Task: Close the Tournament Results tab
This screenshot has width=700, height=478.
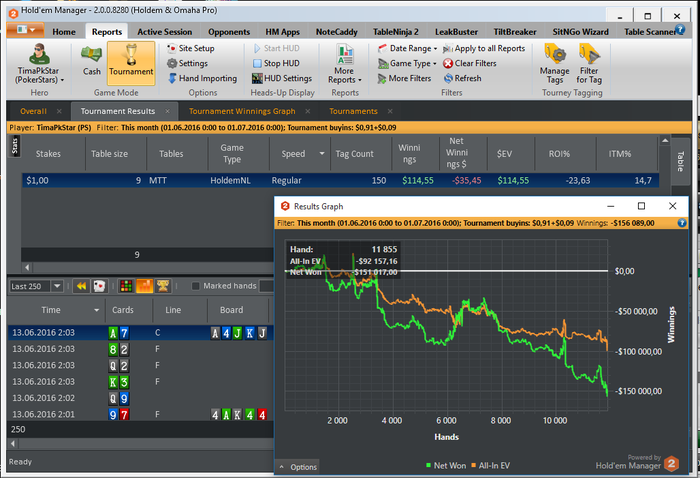Action: click(x=167, y=111)
